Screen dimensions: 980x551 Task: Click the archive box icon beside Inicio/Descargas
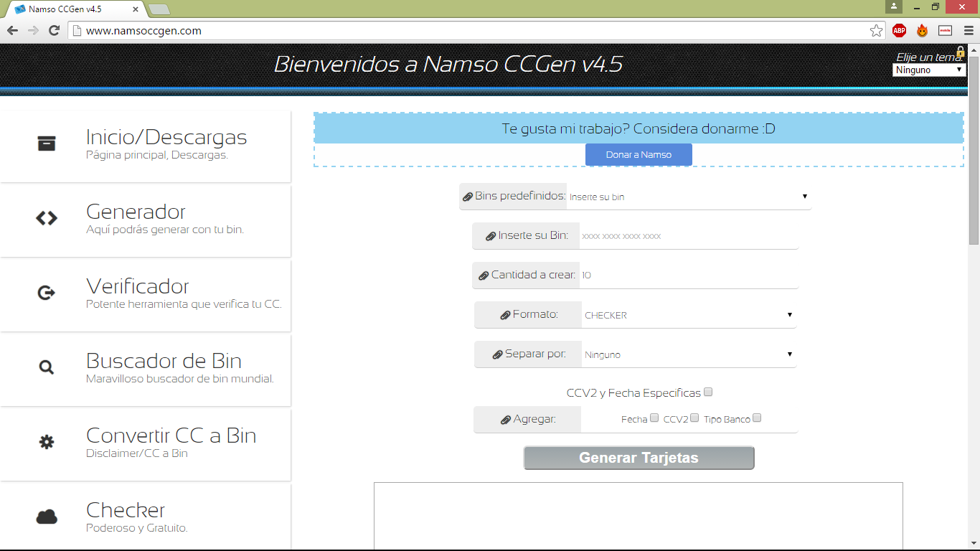[47, 143]
